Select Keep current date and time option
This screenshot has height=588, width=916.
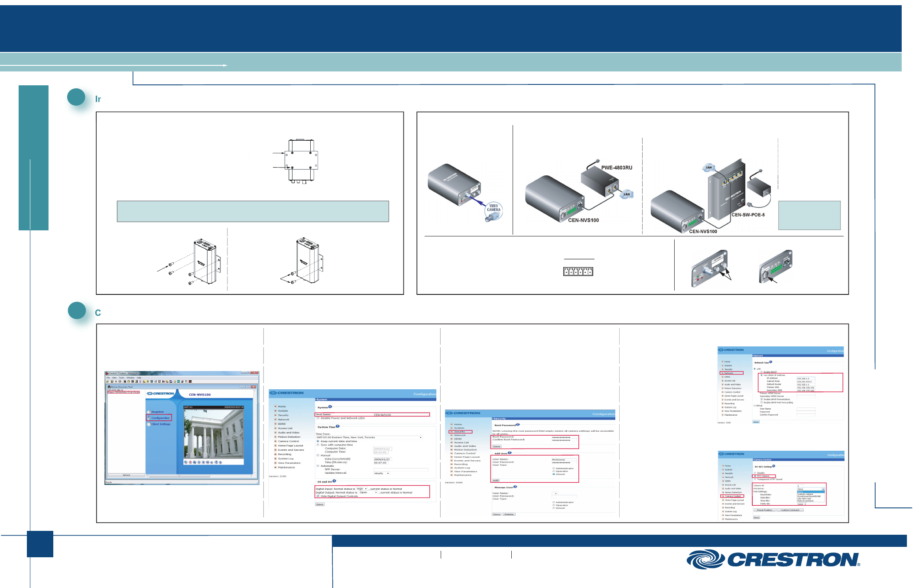(x=318, y=441)
